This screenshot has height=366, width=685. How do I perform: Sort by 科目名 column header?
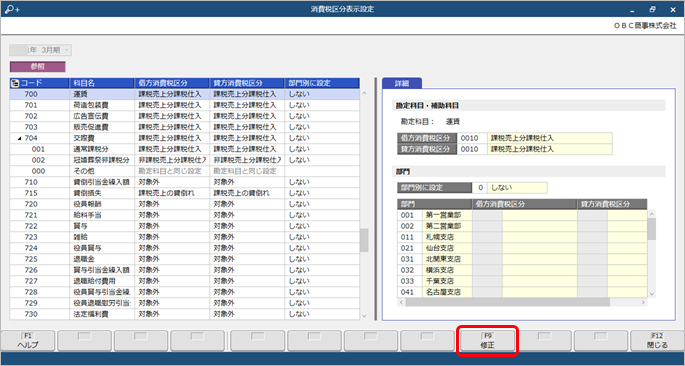coord(102,83)
